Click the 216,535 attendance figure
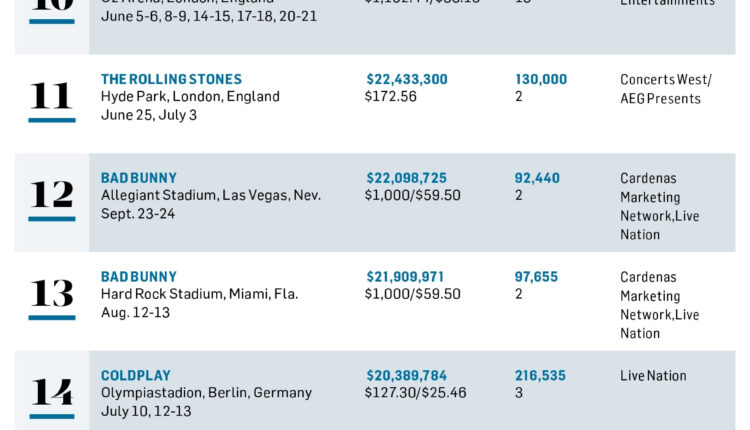 tap(540, 376)
